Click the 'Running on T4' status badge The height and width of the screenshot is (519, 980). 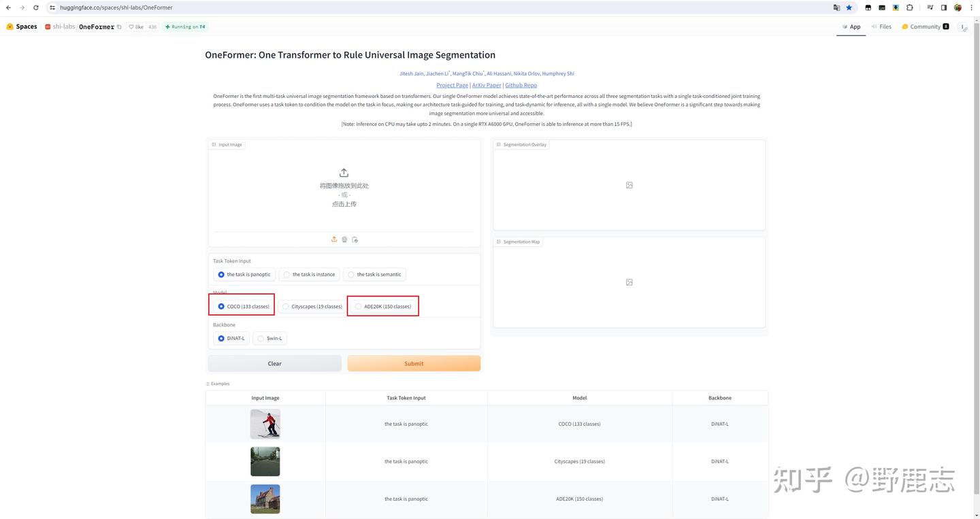pyautogui.click(x=185, y=27)
